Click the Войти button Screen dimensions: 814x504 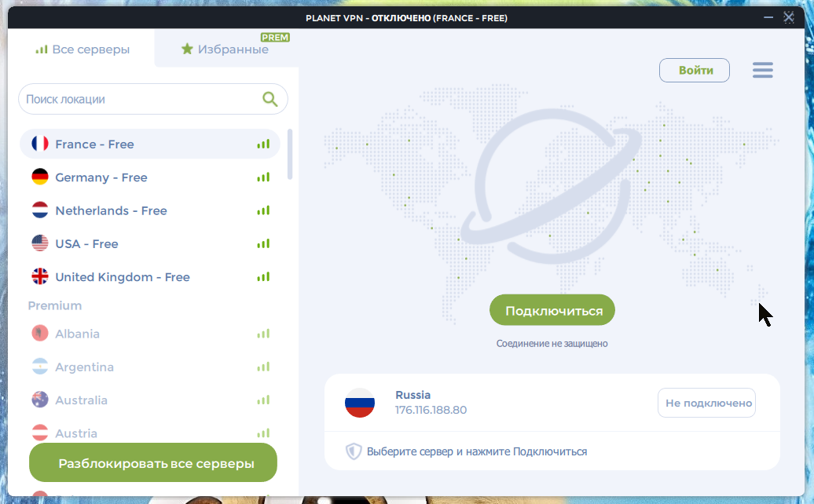[x=694, y=70]
